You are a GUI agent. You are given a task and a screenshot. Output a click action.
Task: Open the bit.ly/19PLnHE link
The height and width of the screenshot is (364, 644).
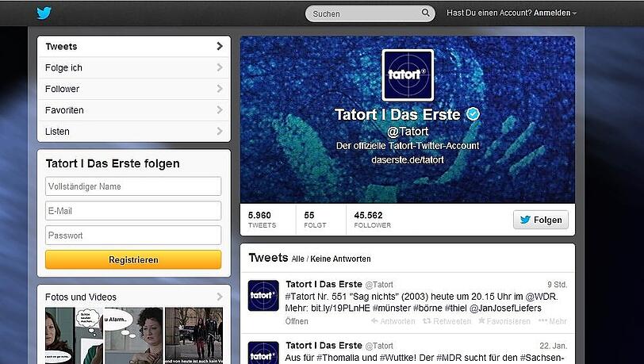click(x=340, y=308)
